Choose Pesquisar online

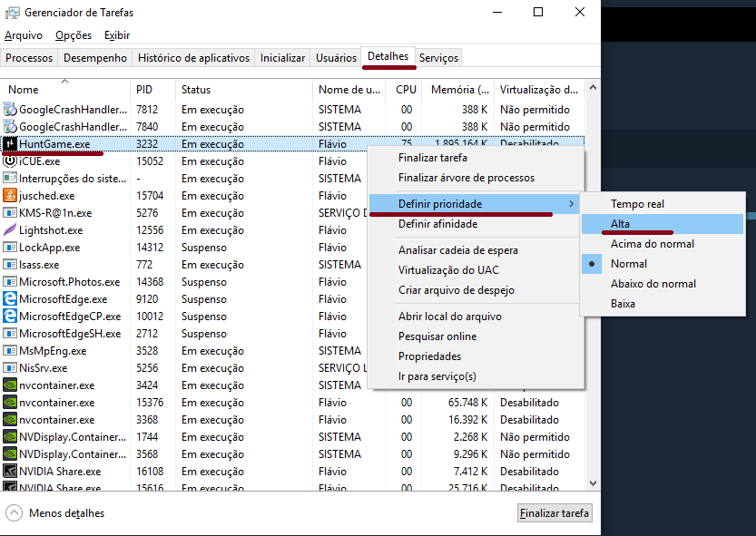[475, 336]
